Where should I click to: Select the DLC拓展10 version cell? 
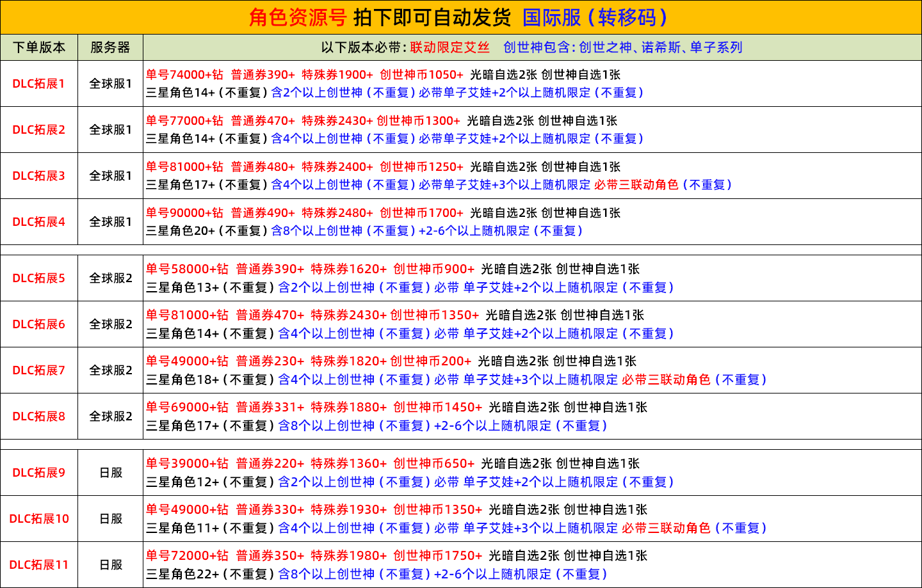click(x=39, y=519)
